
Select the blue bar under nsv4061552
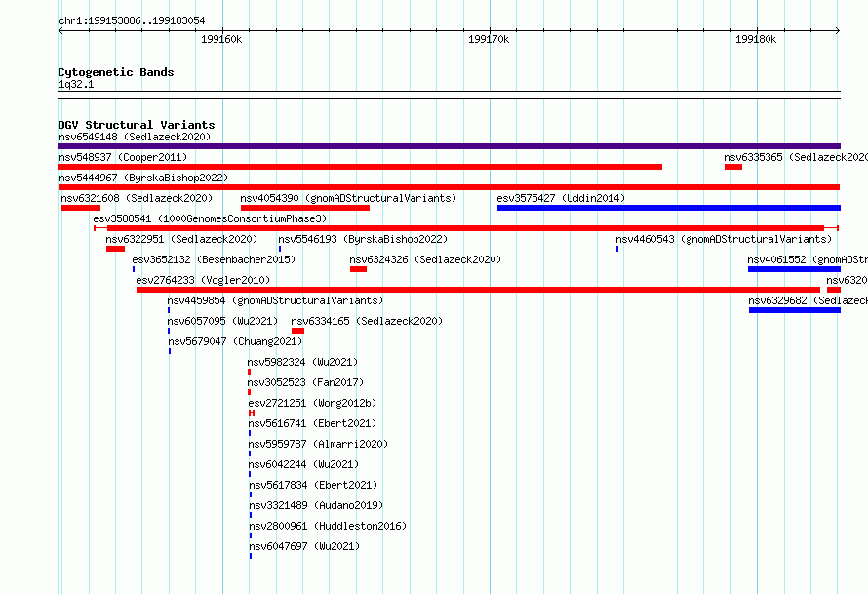coord(795,269)
